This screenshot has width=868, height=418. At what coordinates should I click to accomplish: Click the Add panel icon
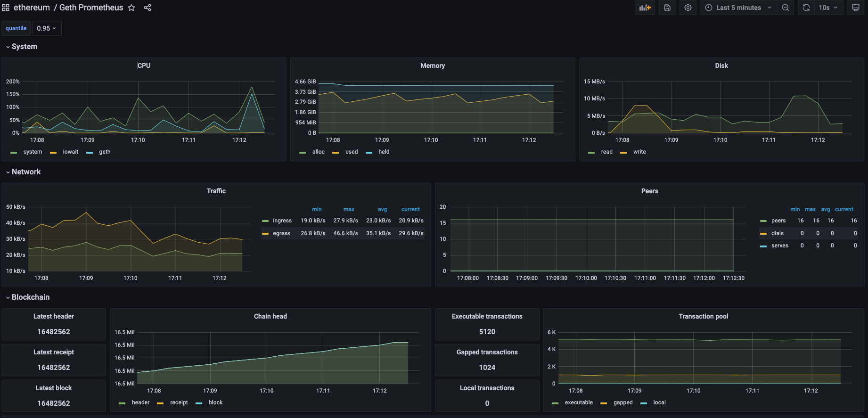coord(644,8)
